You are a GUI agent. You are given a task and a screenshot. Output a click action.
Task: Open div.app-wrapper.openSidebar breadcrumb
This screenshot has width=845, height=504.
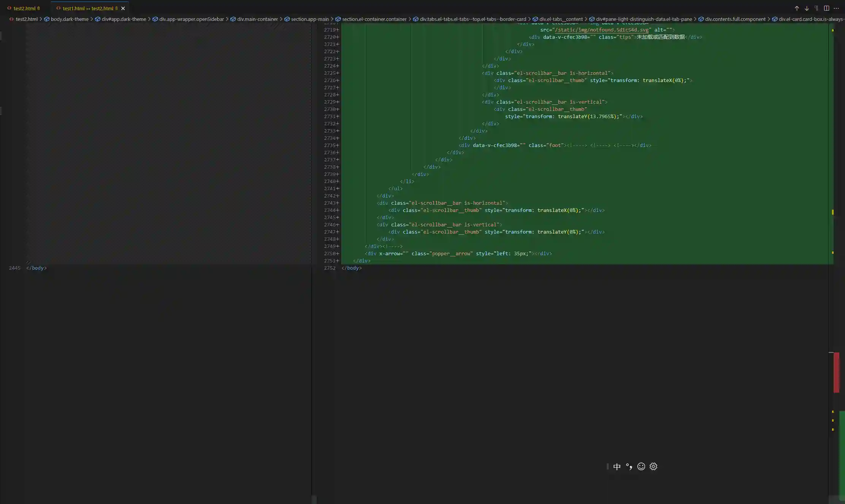[192, 19]
